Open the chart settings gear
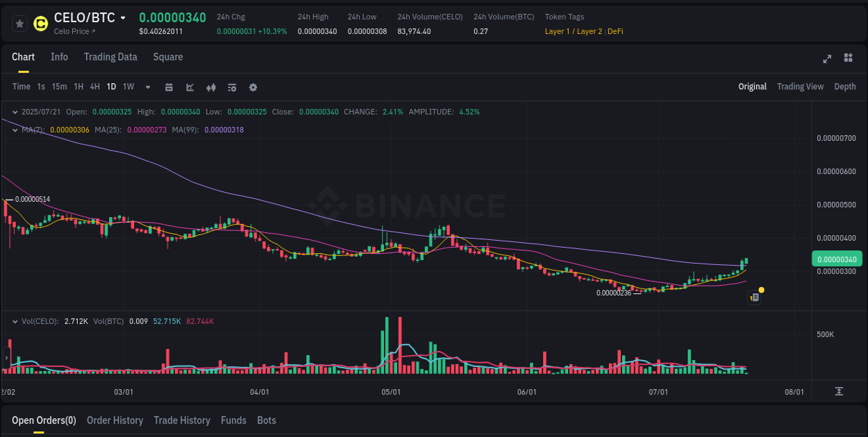 pos(253,87)
